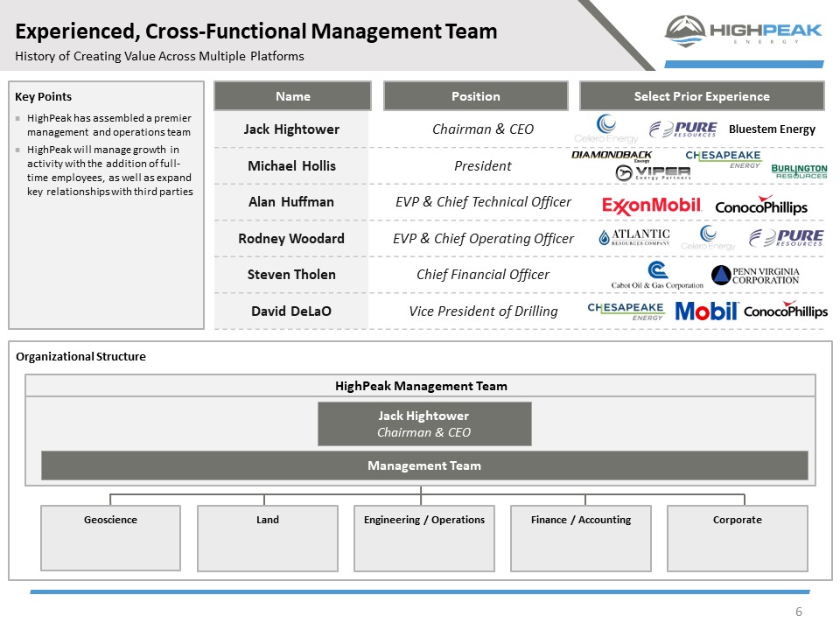
Task: Click the Select Prior Experience header
Action: (x=702, y=96)
